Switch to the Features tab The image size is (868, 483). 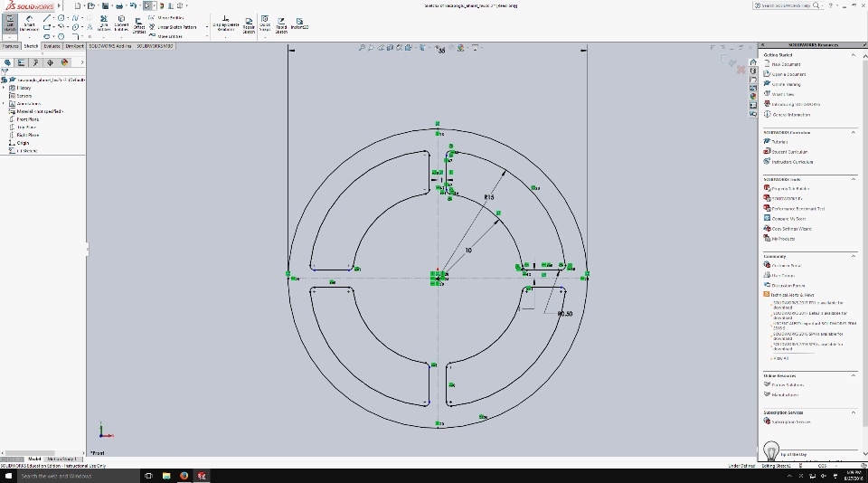pos(11,46)
